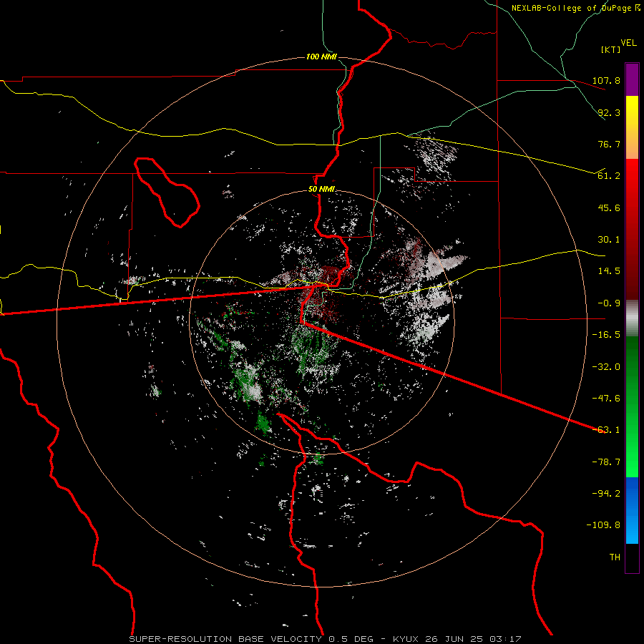Click the VEL label above the color scale
This screenshot has width=644, height=644.
click(x=629, y=43)
